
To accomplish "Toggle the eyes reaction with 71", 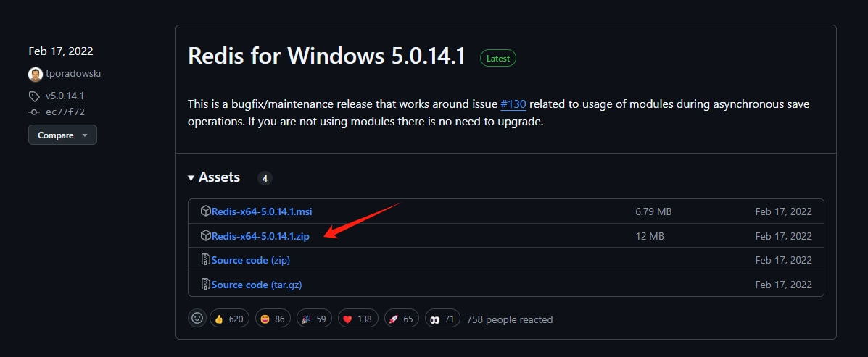I will pos(442,319).
